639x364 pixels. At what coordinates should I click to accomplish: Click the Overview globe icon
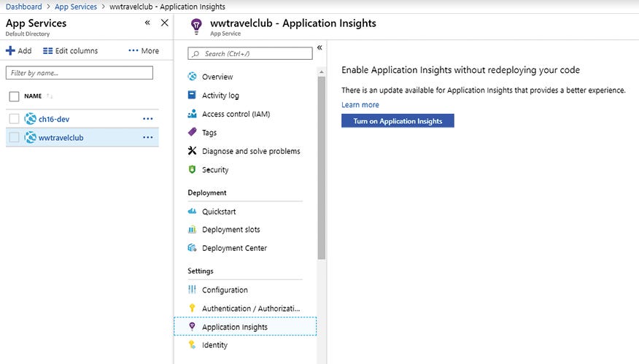point(192,76)
